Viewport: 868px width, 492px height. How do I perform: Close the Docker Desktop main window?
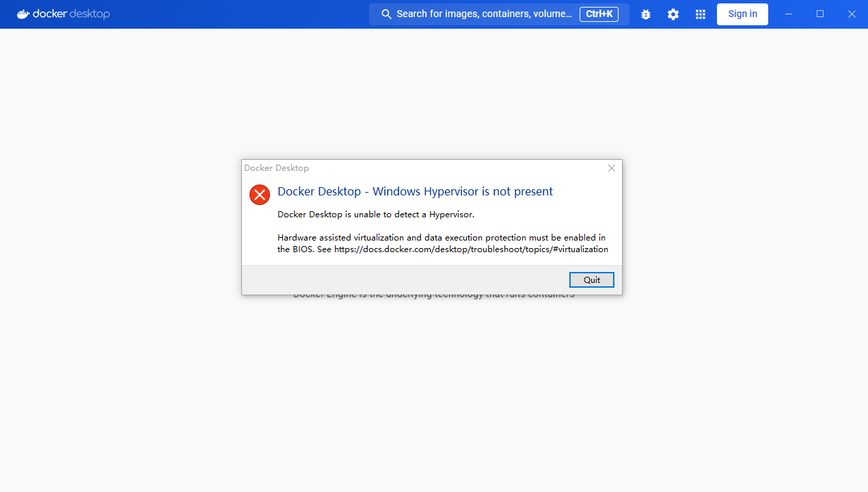pos(852,14)
